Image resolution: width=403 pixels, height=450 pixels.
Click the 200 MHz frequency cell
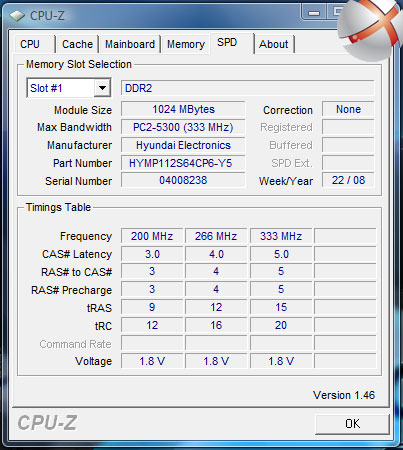[152, 236]
